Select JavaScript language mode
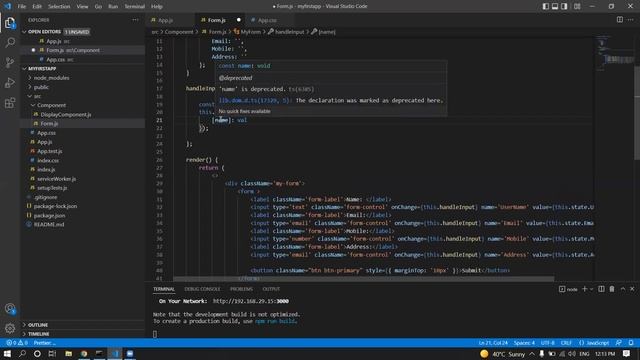The width and height of the screenshot is (640, 360). tap(594, 343)
